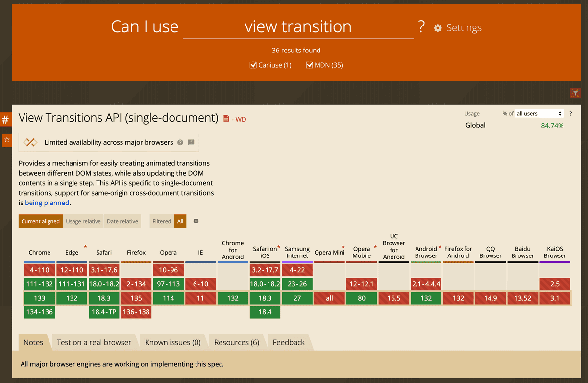This screenshot has width=588, height=383.
Task: Click Firefox 2-134 cell
Action: pyautogui.click(x=136, y=284)
